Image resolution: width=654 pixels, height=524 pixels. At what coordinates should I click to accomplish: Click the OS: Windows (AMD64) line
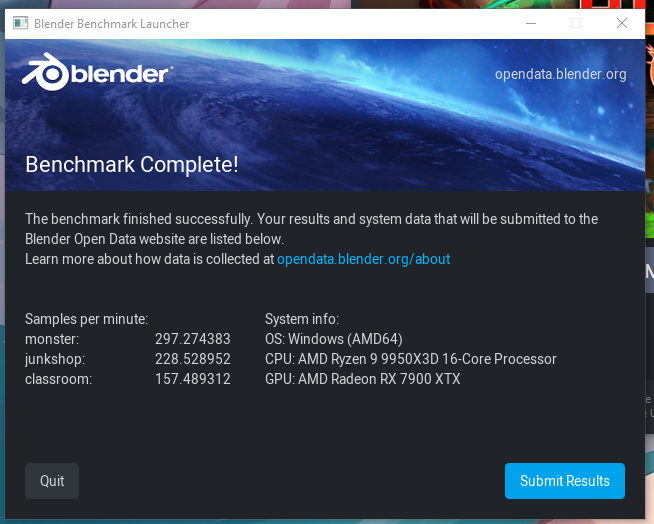[x=334, y=339]
